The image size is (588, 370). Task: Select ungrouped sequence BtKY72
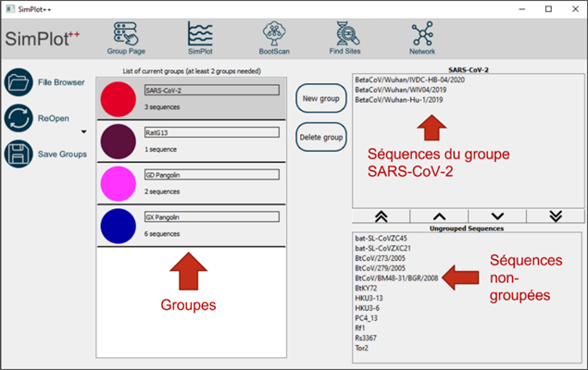pyautogui.click(x=366, y=289)
